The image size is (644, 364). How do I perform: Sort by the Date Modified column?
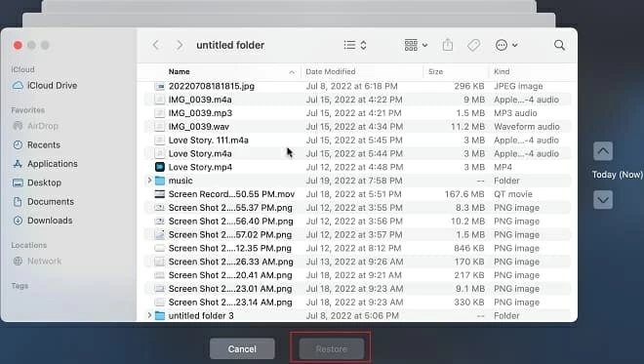pyautogui.click(x=331, y=71)
